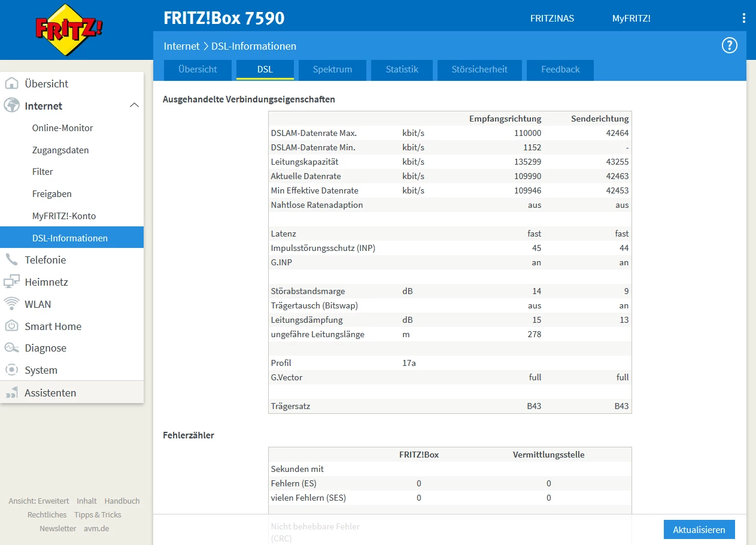Click Newsletter footer link

pos(58,528)
